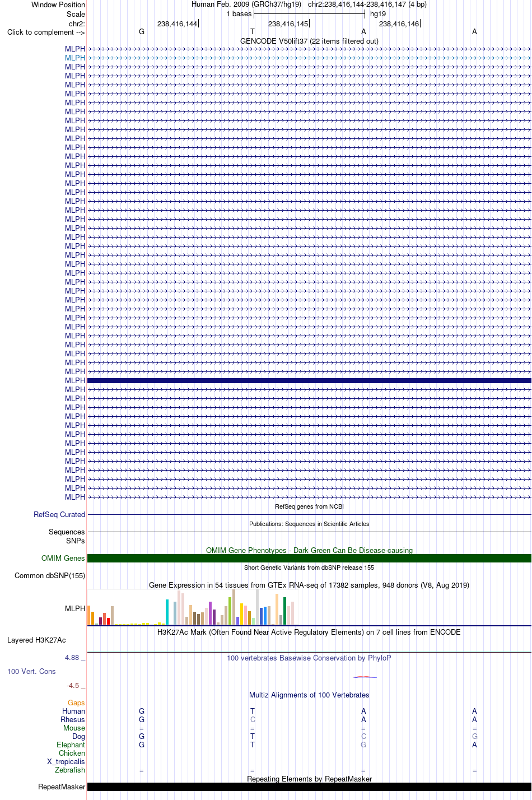The image size is (532, 800).
Task: Click the 238,416,144 position marker
Action: click(x=178, y=24)
